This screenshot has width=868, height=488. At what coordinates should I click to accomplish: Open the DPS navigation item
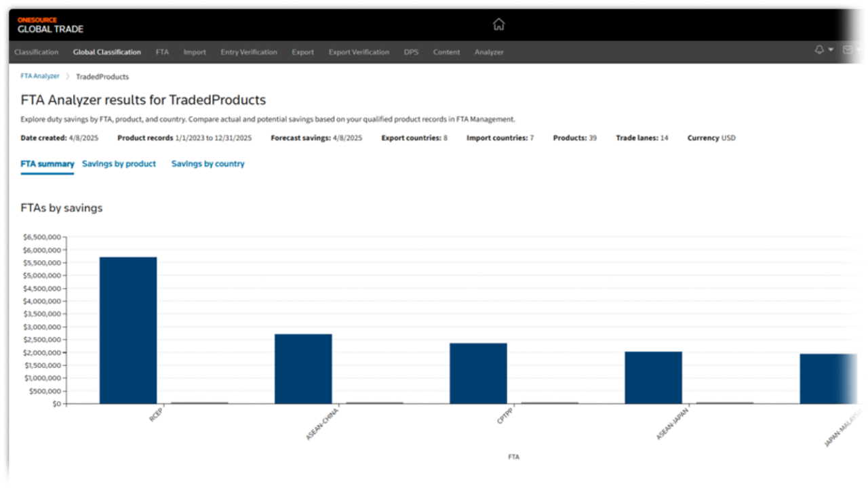click(411, 52)
